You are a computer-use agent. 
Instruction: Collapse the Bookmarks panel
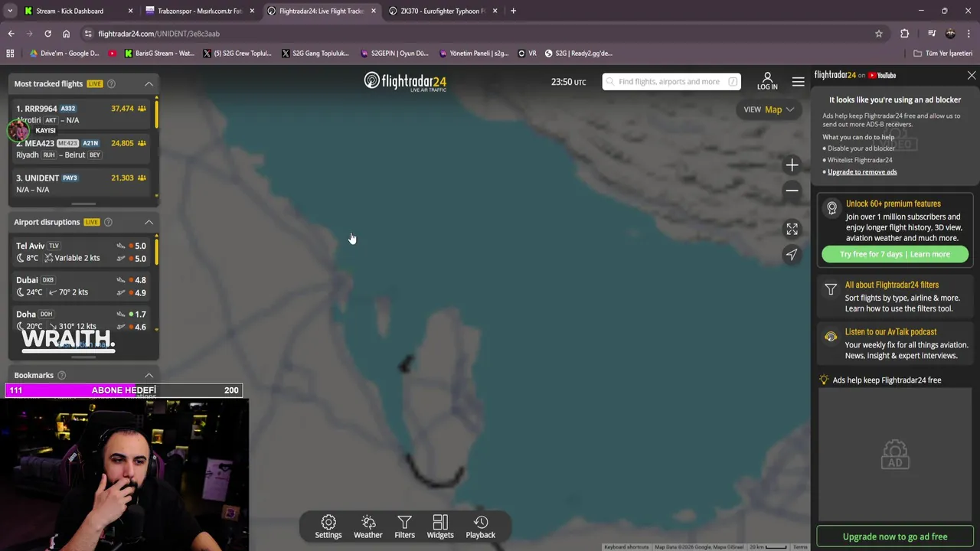coord(149,375)
